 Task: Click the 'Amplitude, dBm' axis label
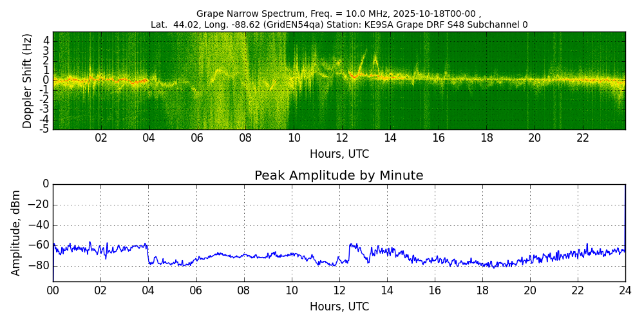pyautogui.click(x=17, y=232)
